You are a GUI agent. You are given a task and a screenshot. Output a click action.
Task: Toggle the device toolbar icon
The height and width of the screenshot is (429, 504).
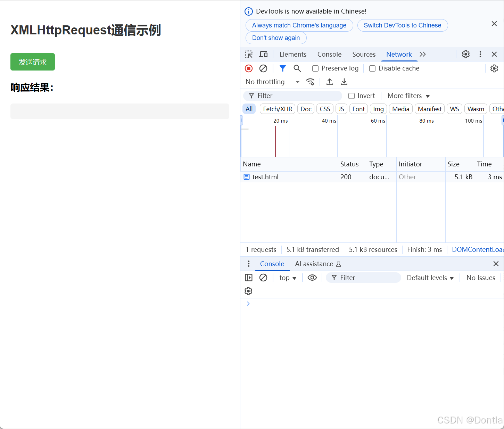pyautogui.click(x=264, y=54)
